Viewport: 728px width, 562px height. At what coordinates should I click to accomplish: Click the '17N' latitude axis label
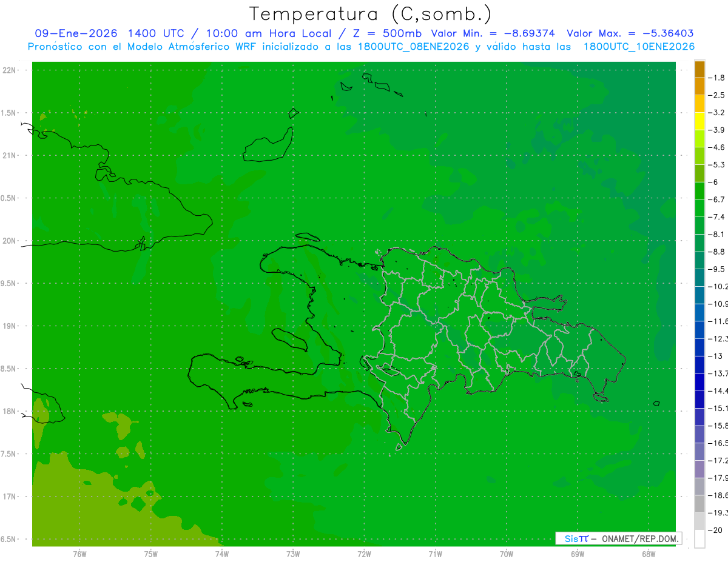(x=10, y=497)
